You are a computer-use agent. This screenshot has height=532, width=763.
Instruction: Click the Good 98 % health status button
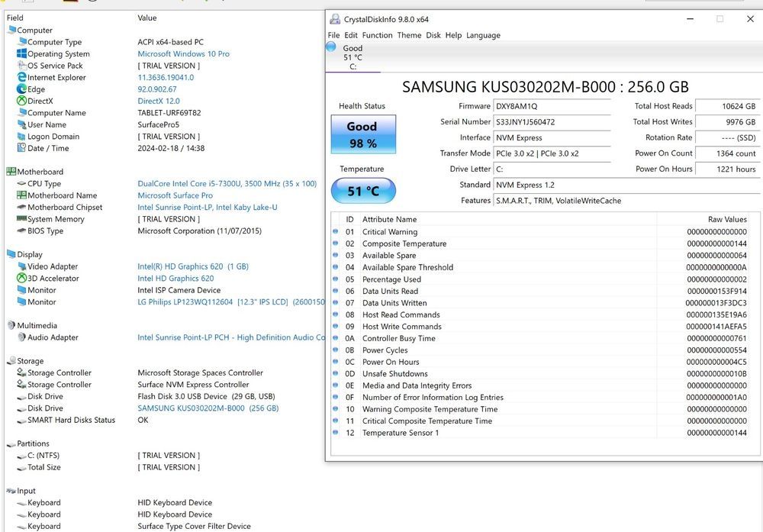click(x=363, y=134)
